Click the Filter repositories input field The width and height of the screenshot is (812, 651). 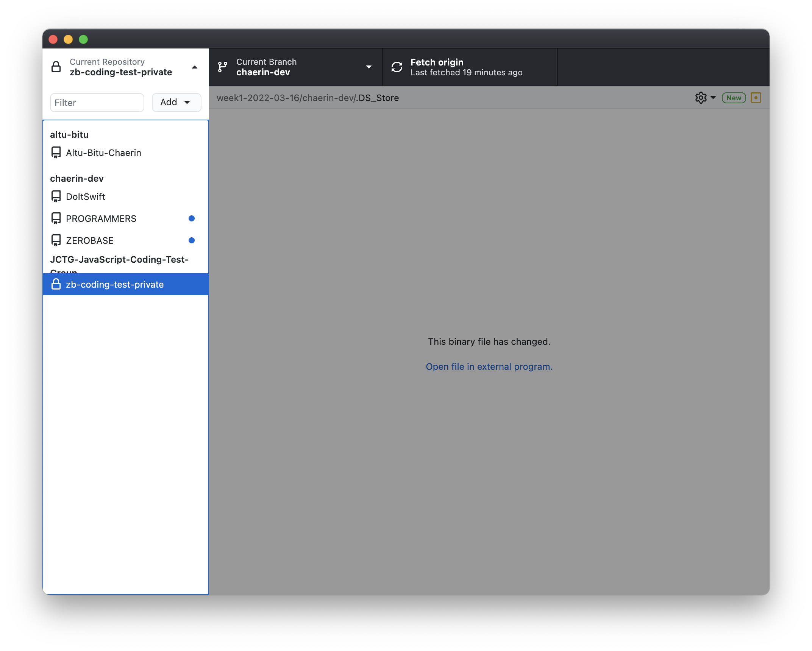coord(98,102)
